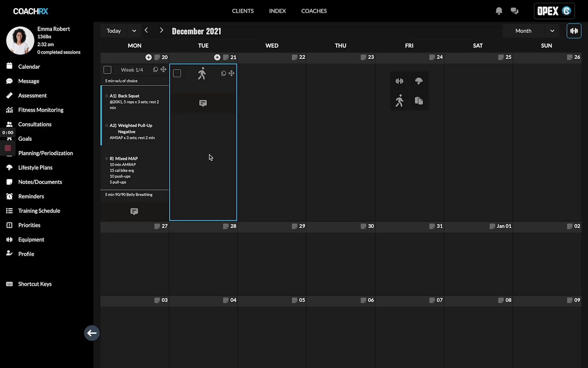The image size is (588, 368).
Task: Click the notifications bell icon
Action: (x=499, y=11)
